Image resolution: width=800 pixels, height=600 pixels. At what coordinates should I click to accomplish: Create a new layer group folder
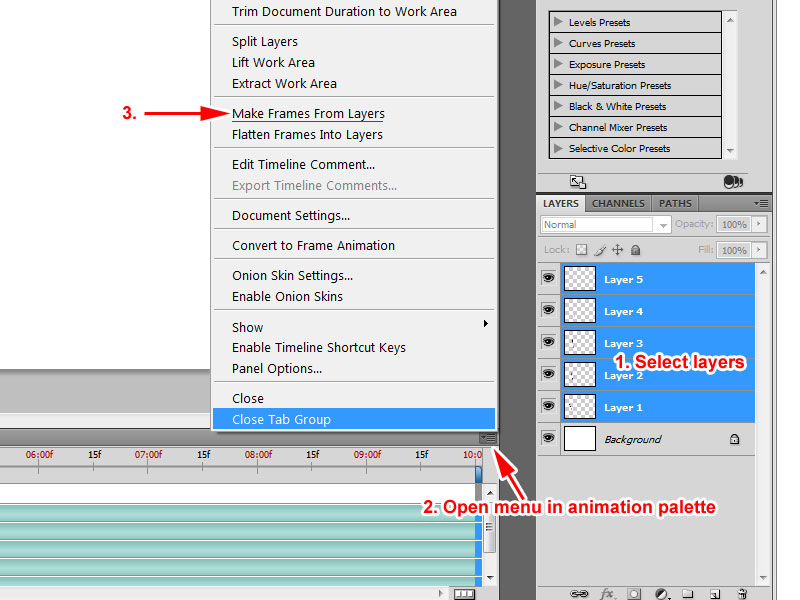point(688,593)
